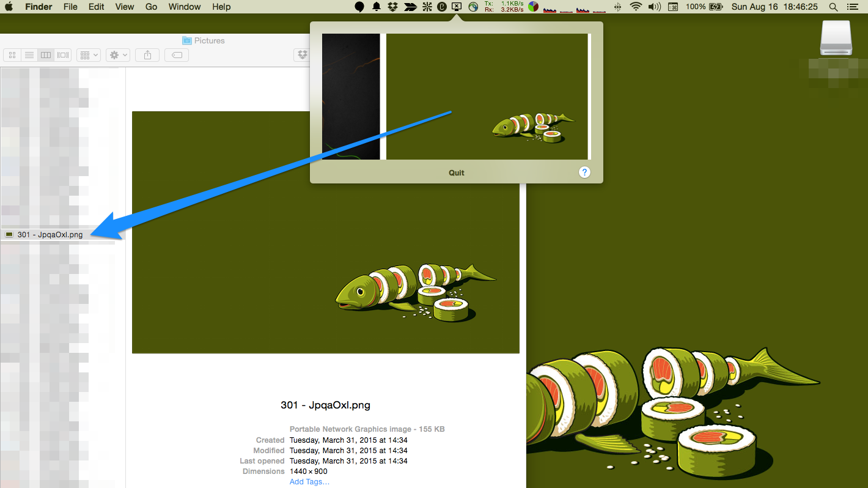Click the Pictures folder title icon

tap(187, 40)
